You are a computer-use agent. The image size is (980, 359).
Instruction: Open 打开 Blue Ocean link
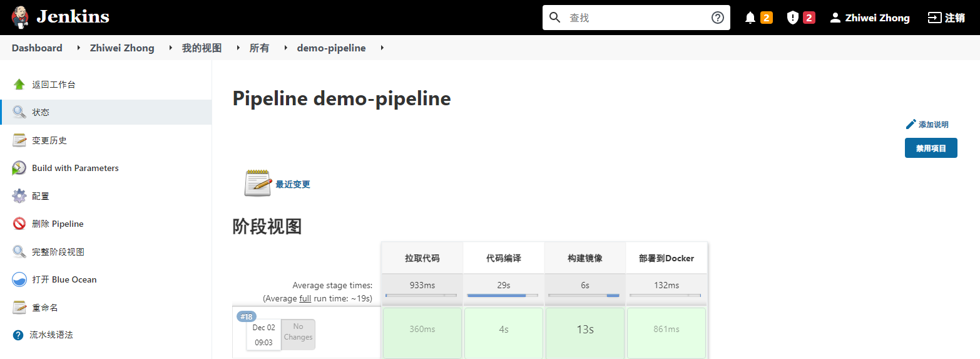tap(64, 279)
